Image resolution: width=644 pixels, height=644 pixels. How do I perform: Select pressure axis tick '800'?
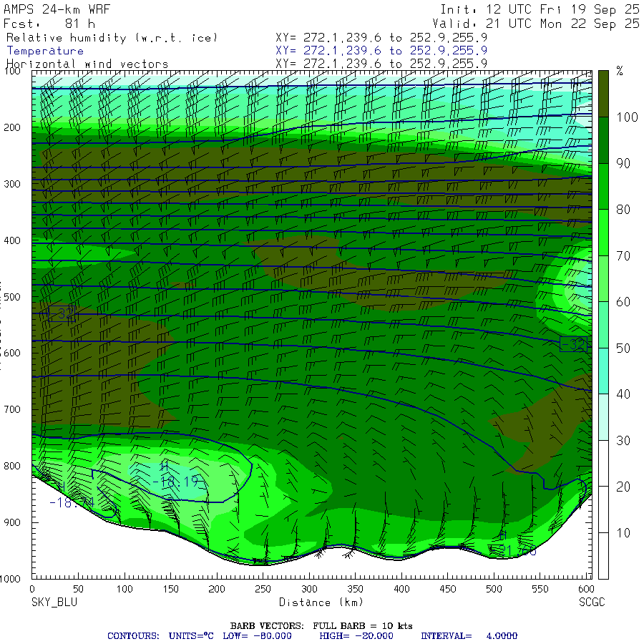point(12,466)
